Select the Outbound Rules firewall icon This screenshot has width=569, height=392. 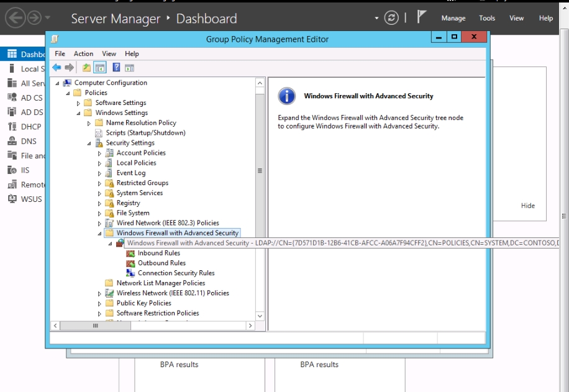point(130,263)
